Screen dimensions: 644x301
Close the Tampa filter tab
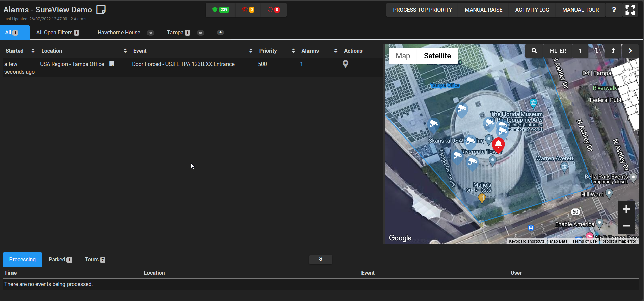pos(200,33)
